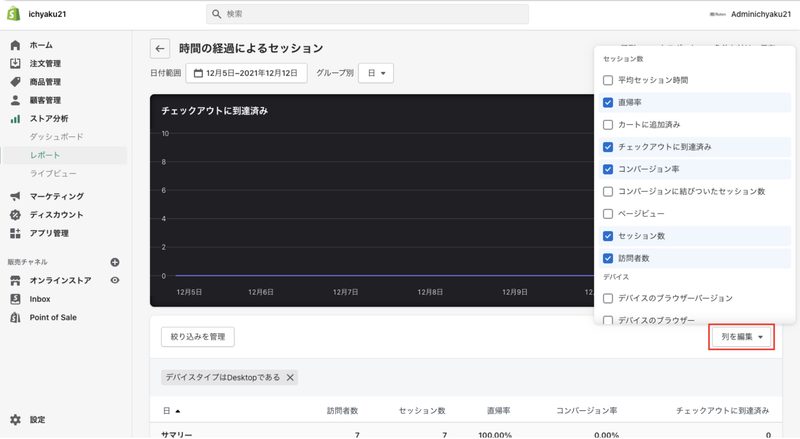Click the 設定 gear icon
The width and height of the screenshot is (800, 439).
tap(15, 420)
